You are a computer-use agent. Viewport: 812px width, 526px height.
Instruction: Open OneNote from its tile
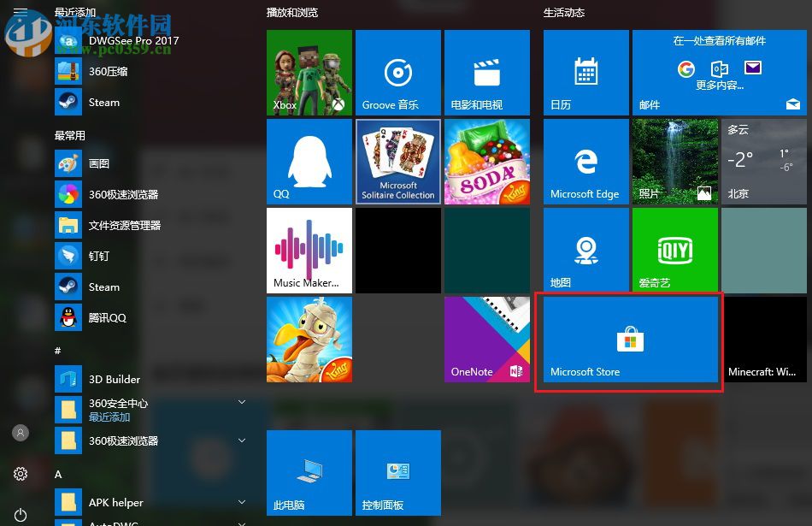pos(486,340)
